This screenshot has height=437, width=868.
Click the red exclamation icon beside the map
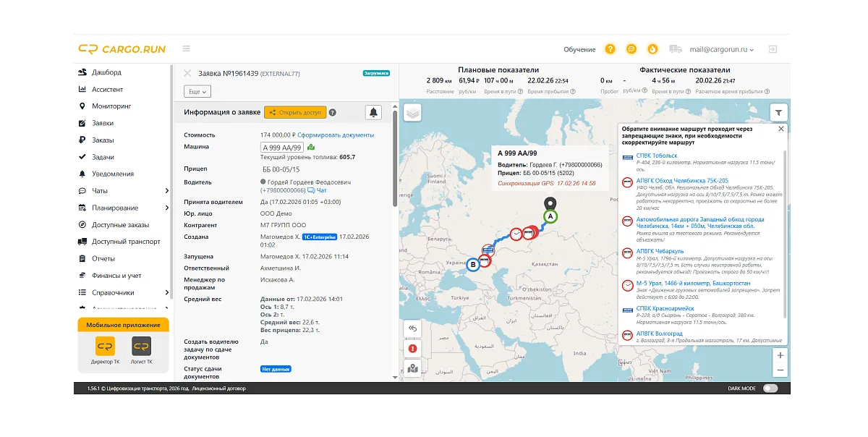pyautogui.click(x=412, y=348)
